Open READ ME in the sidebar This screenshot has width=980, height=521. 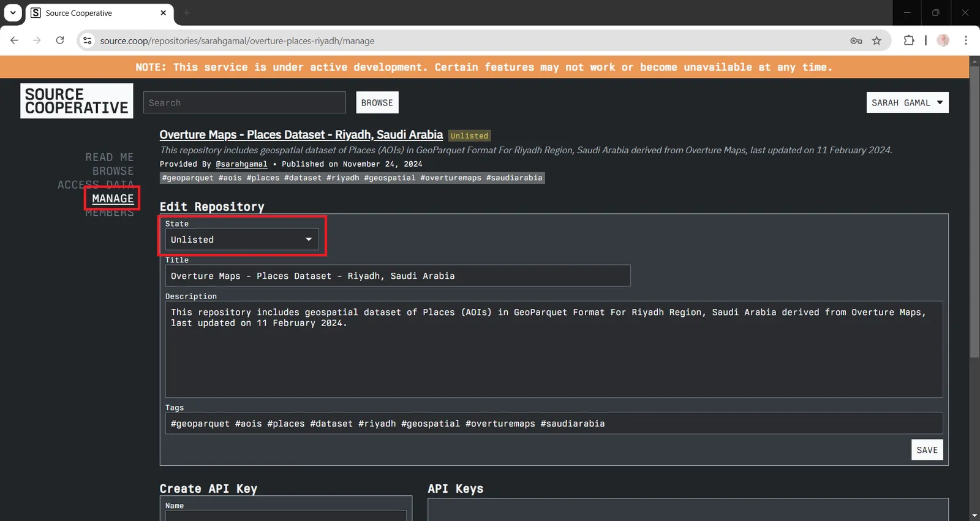pos(109,158)
